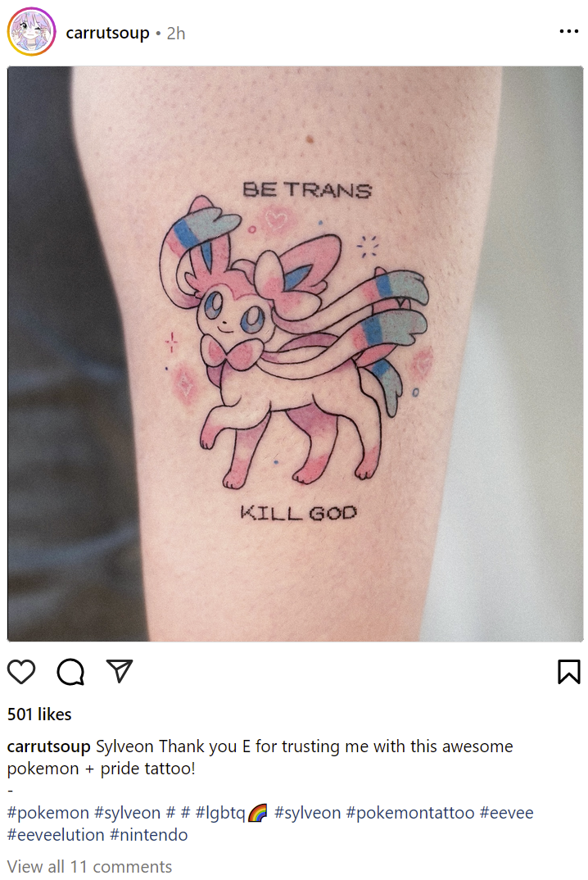Image resolution: width=588 pixels, height=880 pixels.
Task: Click the 2h post timestamp
Action: pyautogui.click(x=175, y=33)
